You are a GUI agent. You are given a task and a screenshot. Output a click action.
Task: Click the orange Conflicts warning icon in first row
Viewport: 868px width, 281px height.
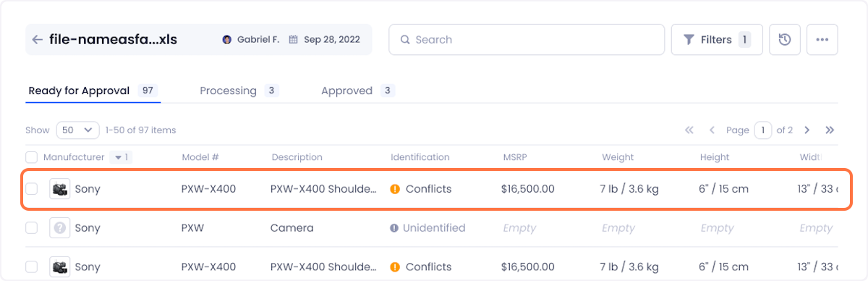(x=395, y=189)
